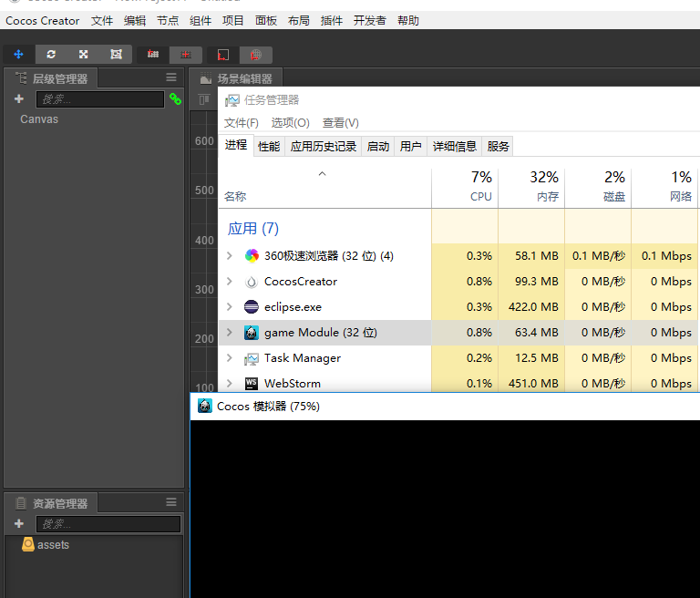Switch to the 用户 tab
The height and width of the screenshot is (598, 700).
coord(411,147)
